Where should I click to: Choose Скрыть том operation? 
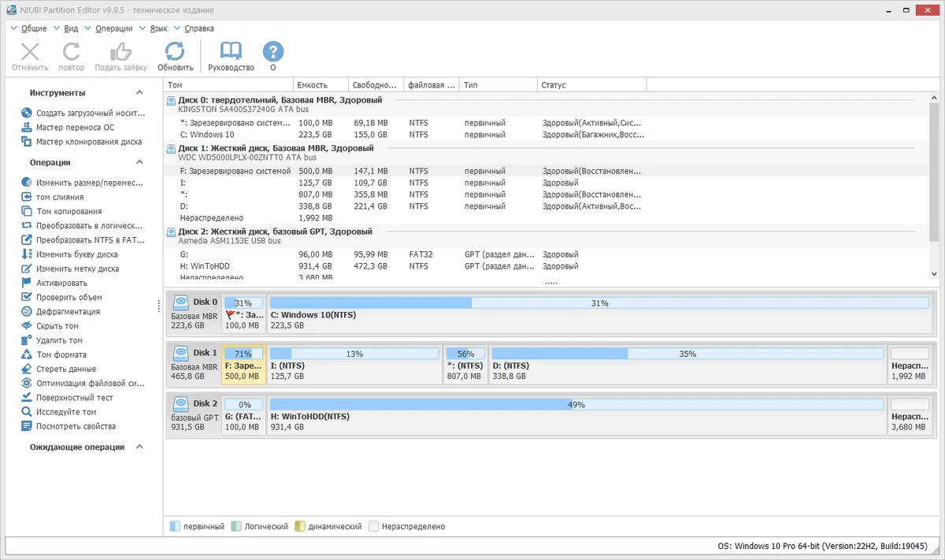(50, 326)
